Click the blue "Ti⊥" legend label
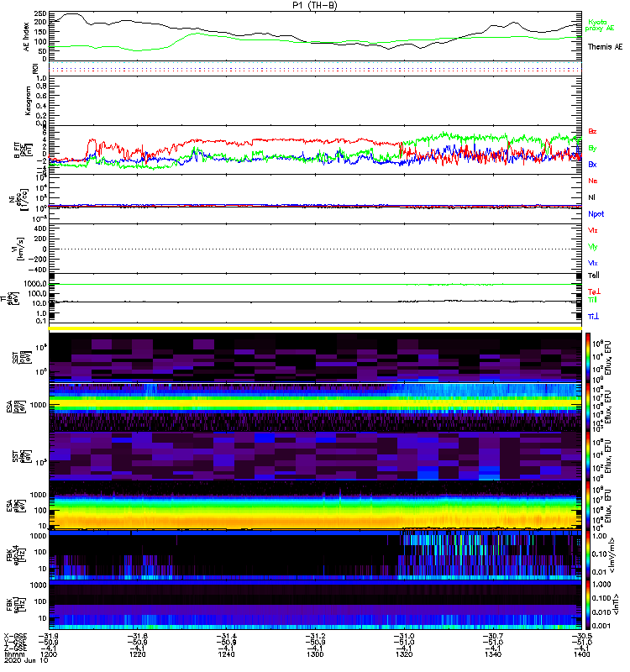The height and width of the screenshot is (672, 630). coord(593,317)
